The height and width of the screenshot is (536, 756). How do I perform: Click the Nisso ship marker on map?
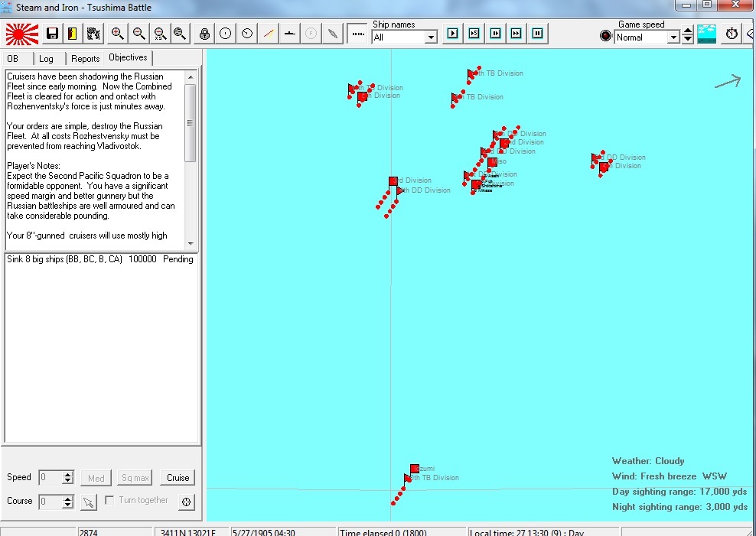pyautogui.click(x=492, y=162)
